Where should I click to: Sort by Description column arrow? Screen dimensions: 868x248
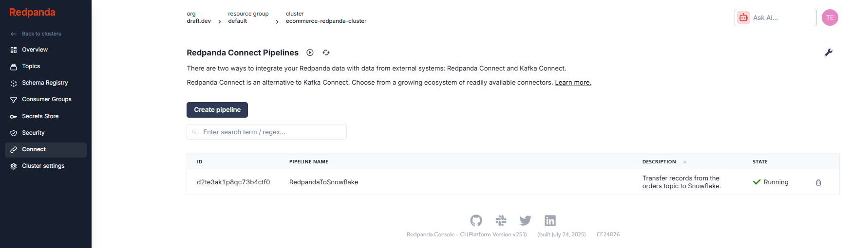point(684,162)
